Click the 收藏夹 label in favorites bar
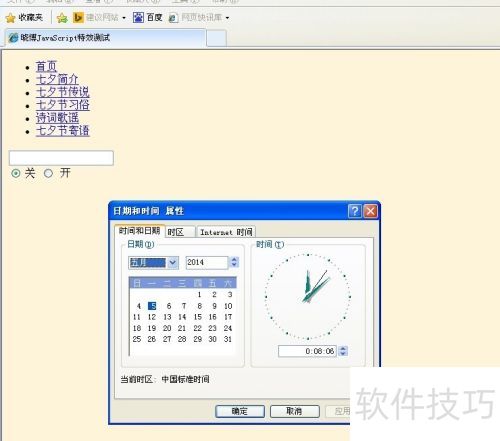Viewport: 500px width, 441px height. (30, 18)
